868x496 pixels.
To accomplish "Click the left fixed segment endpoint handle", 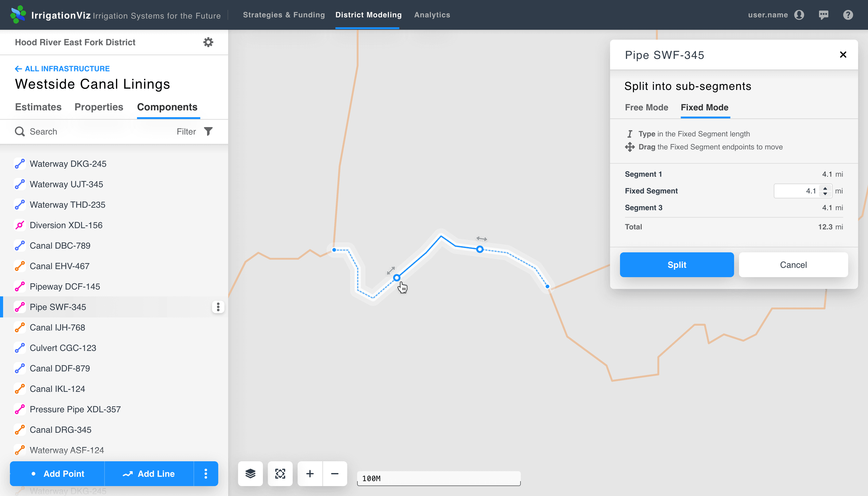I will pos(396,278).
